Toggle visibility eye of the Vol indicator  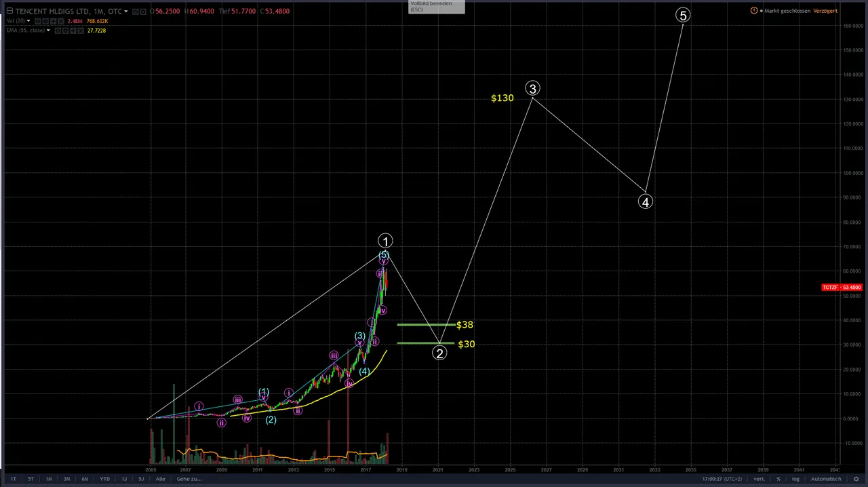(38, 21)
